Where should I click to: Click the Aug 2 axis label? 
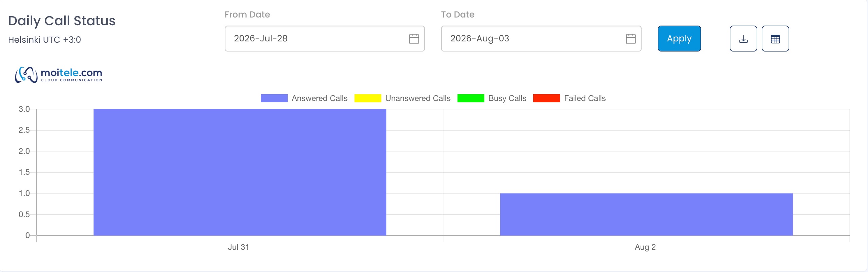click(645, 247)
